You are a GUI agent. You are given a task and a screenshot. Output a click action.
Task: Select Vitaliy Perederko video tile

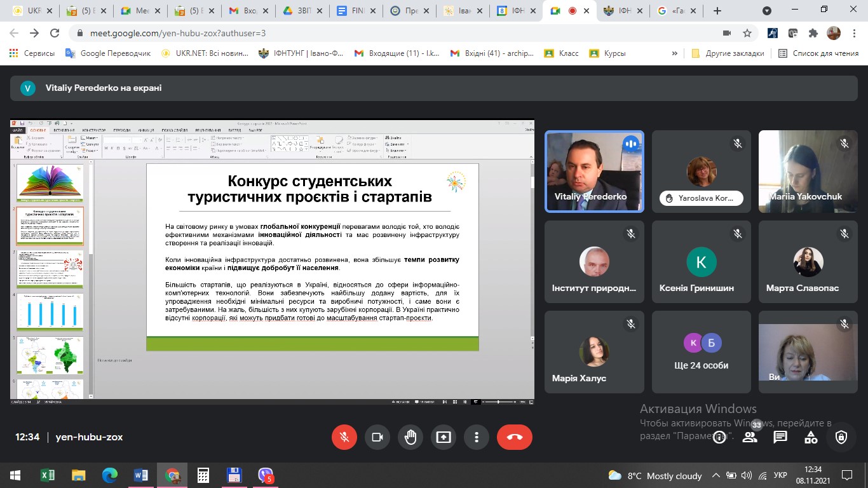[594, 171]
